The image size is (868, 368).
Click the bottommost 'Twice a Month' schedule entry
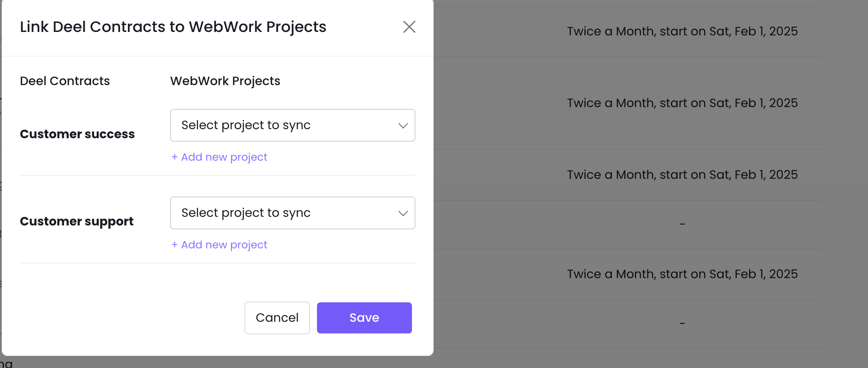pos(682,274)
